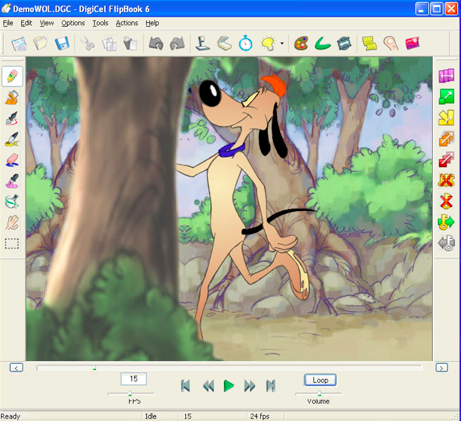The height and width of the screenshot is (421, 461).
Task: Open the color palette icon
Action: click(x=301, y=43)
